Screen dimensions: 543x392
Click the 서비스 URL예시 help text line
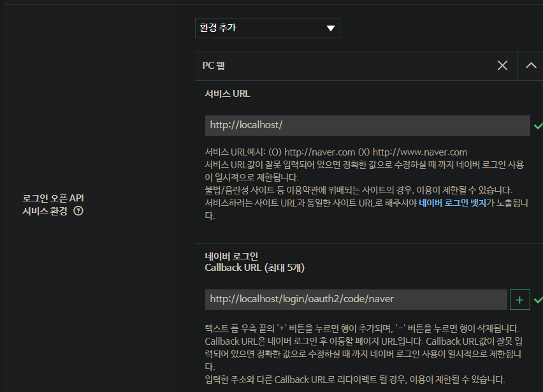pos(336,152)
